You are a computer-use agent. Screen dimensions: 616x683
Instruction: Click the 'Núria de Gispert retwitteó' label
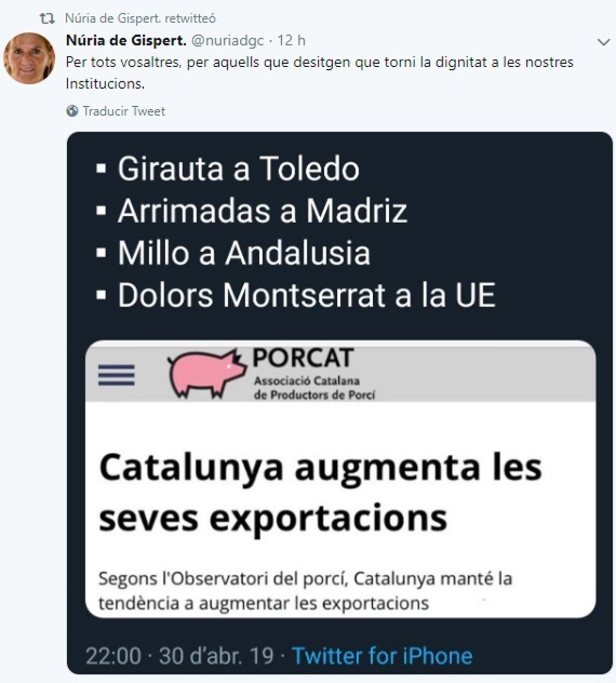pos(140,18)
